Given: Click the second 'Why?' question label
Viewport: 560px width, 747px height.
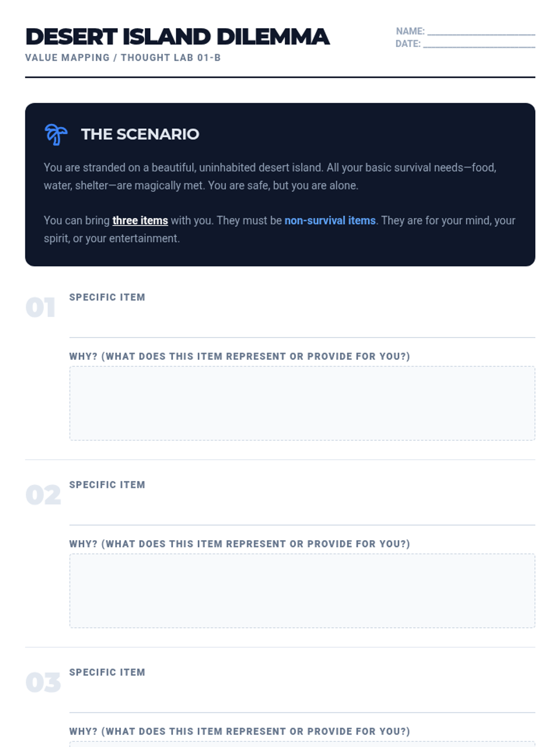Looking at the screenshot, I should tap(239, 544).
